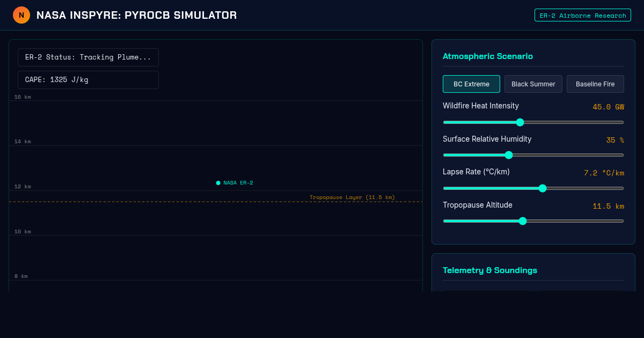Click the Lapse Rate (°C/km) label
The width and height of the screenshot is (644, 338).
(476, 172)
